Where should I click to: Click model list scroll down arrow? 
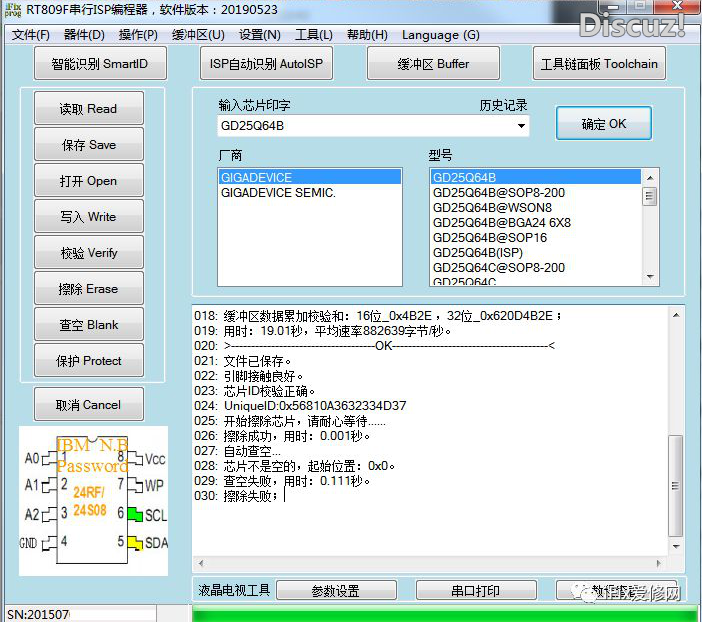[650, 277]
